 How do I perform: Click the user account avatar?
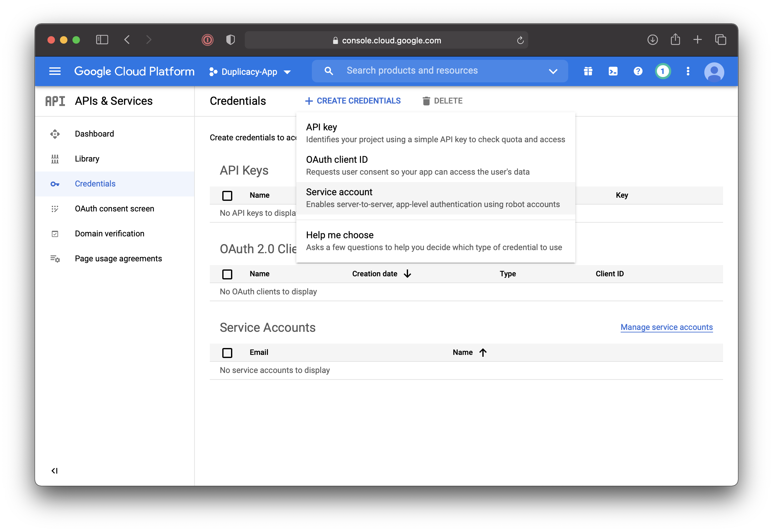point(714,72)
